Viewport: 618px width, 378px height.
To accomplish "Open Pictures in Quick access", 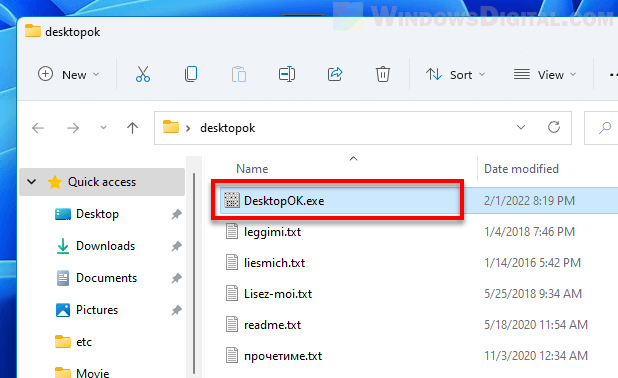I will click(97, 310).
